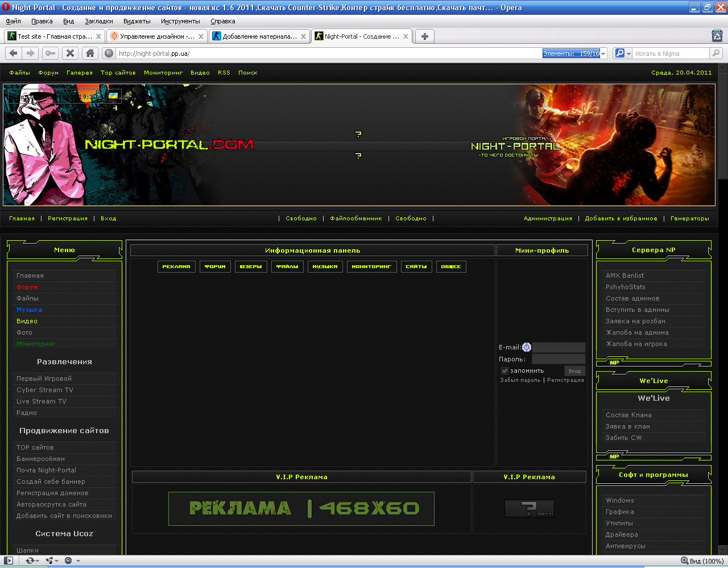The image size is (728, 568).
Task: Click the globe site-info icon in address bar
Action: [109, 53]
